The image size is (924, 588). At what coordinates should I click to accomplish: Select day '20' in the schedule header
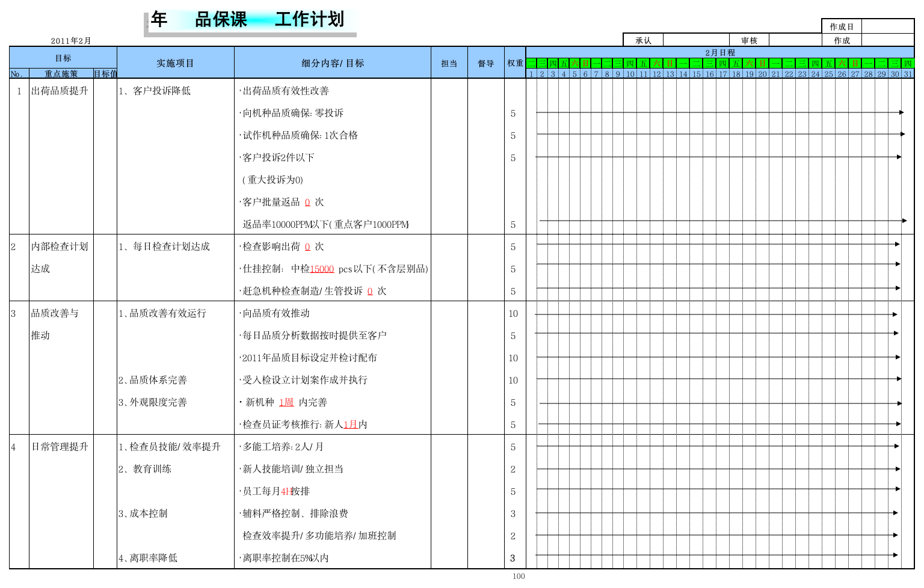pos(762,74)
